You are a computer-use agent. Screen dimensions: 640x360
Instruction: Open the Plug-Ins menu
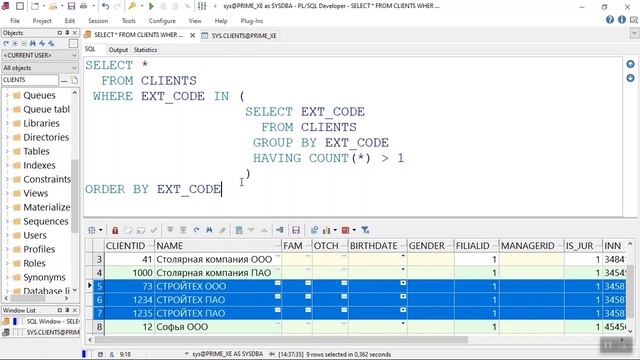[x=252, y=21]
